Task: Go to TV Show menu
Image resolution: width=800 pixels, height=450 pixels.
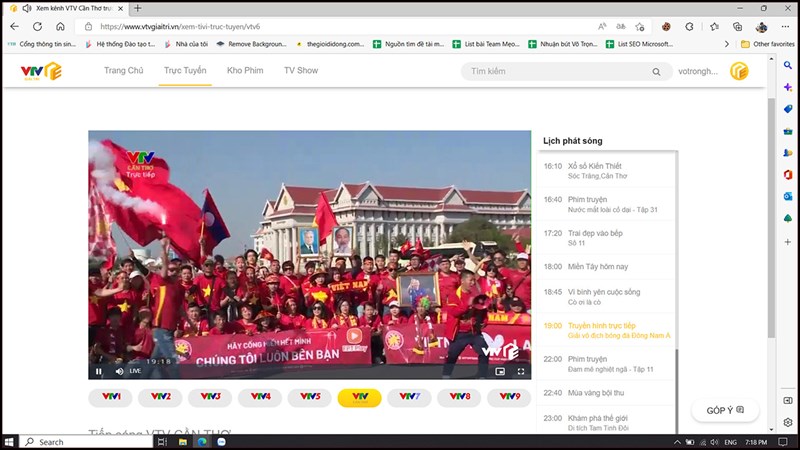Action: pyautogui.click(x=301, y=71)
